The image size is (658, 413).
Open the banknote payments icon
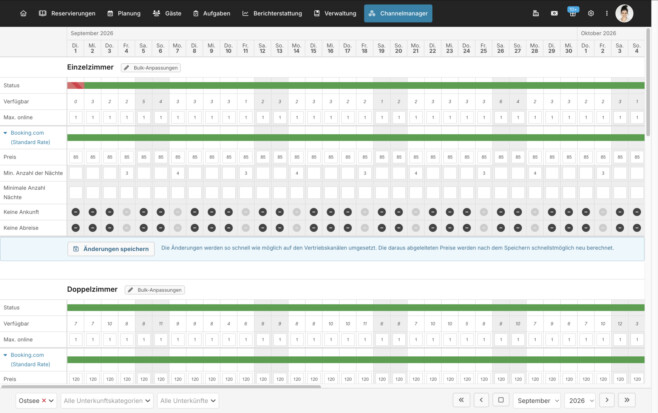pyautogui.click(x=554, y=13)
